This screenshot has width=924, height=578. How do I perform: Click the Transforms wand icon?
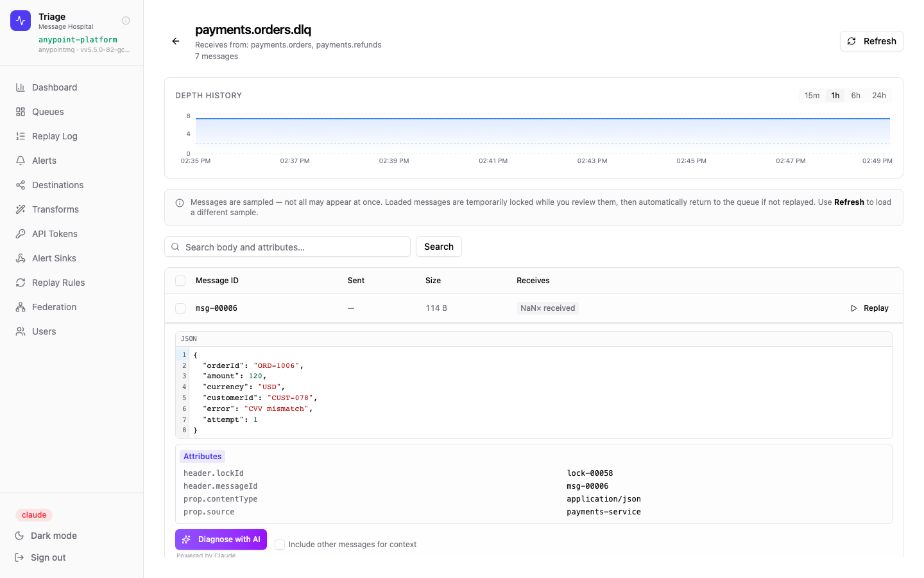tap(21, 209)
